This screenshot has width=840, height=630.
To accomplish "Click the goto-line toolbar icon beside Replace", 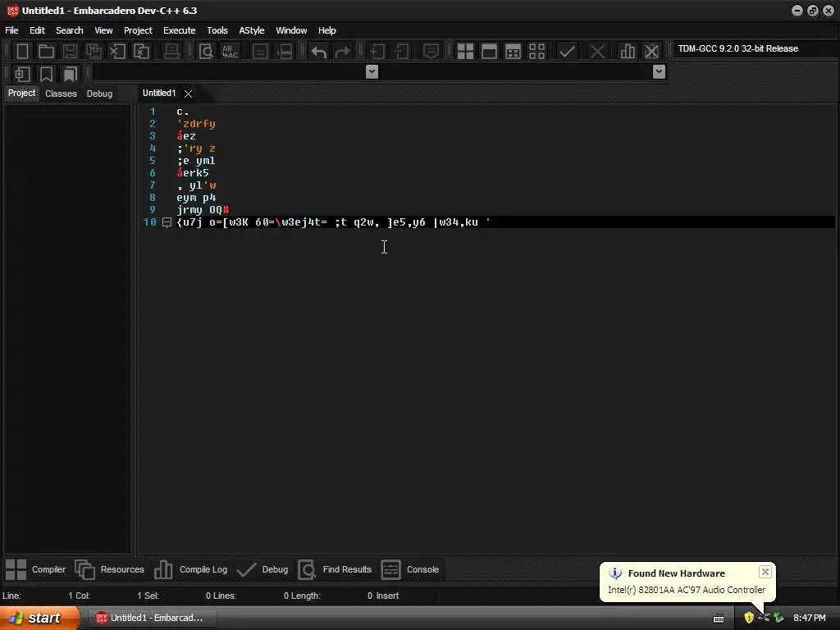I will pyautogui.click(x=260, y=52).
